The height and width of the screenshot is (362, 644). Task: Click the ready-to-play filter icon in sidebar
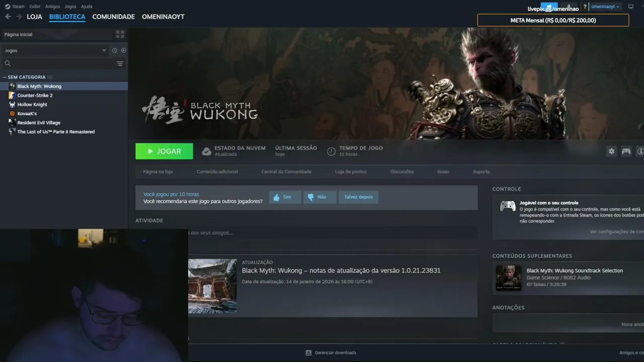[x=123, y=50]
